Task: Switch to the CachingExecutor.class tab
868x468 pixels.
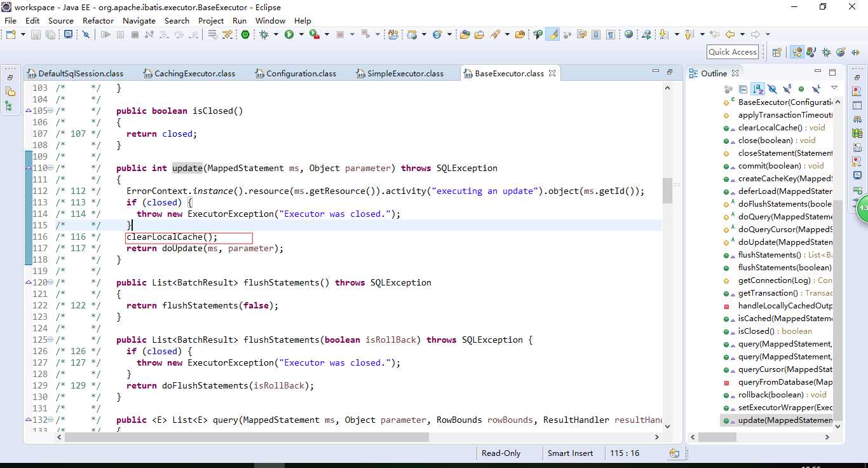Action: (x=189, y=73)
